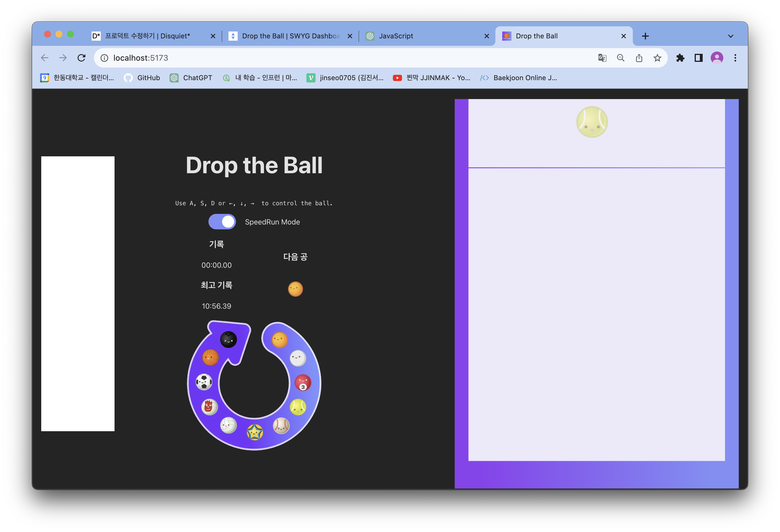This screenshot has width=780, height=532.
Task: Close the active Drop the Ball tab
Action: coord(624,36)
